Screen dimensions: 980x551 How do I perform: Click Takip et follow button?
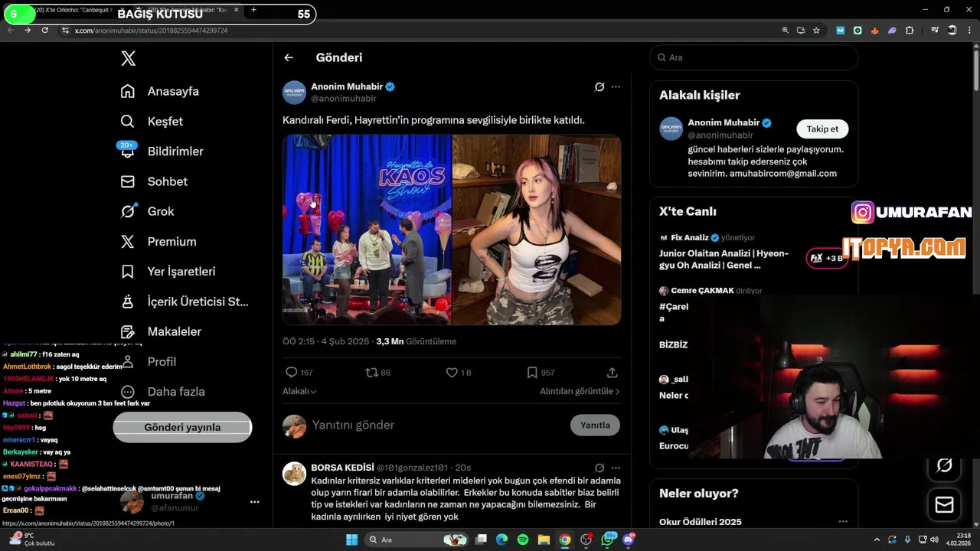(822, 129)
